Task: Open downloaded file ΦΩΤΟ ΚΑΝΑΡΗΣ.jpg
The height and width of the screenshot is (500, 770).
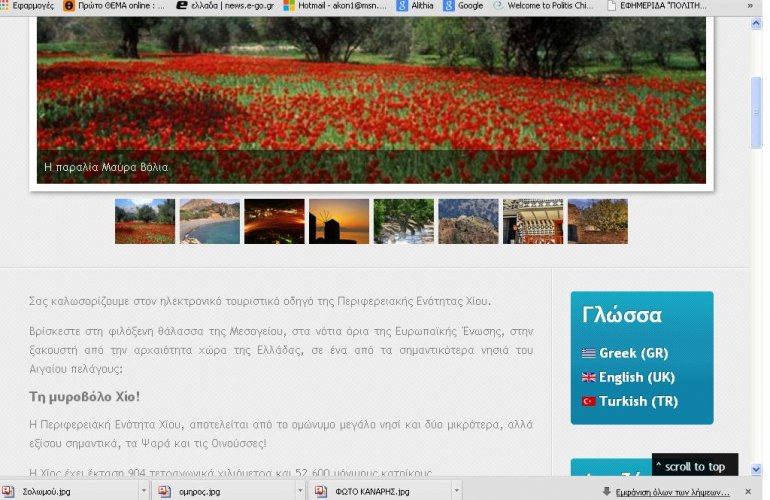Action: click(381, 491)
